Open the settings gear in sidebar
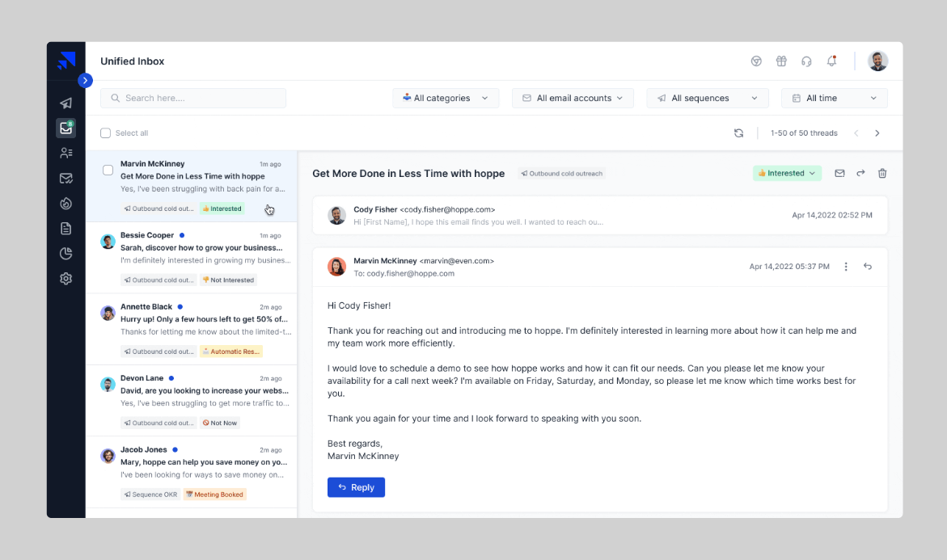This screenshot has width=947, height=560. pyautogui.click(x=66, y=279)
